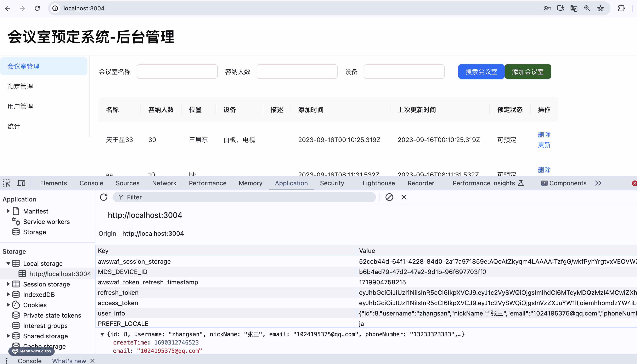This screenshot has width=637, height=364.
Task: Open the Console panel tab
Action: click(x=91, y=183)
